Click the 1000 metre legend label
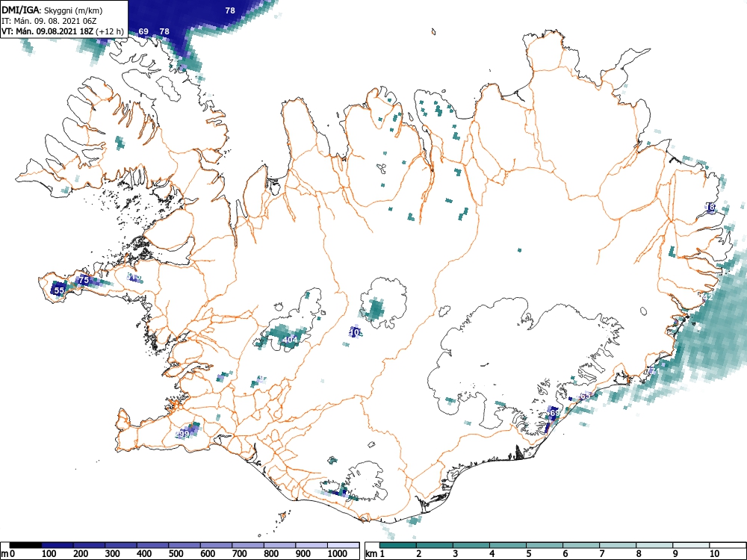The width and height of the screenshot is (747, 560). 338,554
